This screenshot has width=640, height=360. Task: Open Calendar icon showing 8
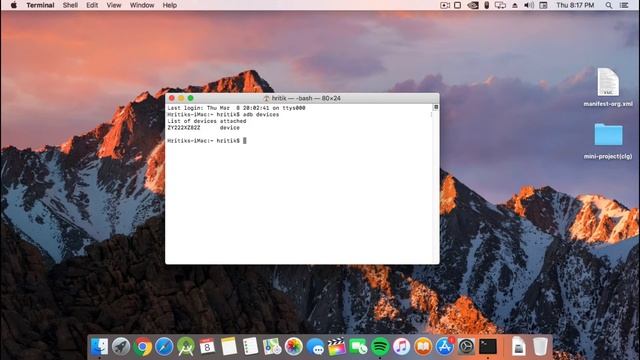point(207,347)
